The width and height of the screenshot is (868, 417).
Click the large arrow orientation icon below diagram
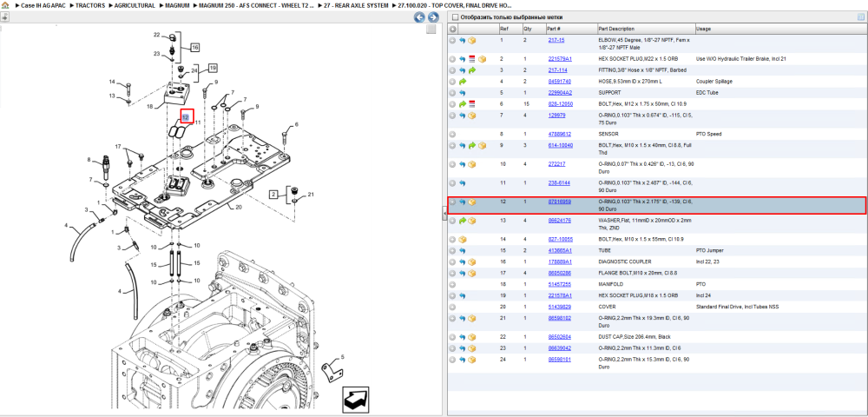pos(355,400)
